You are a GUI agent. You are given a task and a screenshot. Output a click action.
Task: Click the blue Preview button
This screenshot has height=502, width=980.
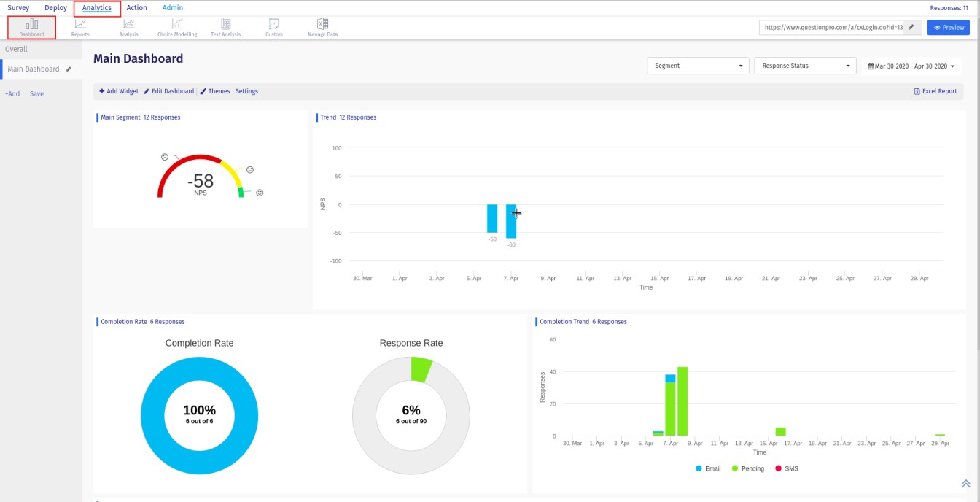point(948,27)
